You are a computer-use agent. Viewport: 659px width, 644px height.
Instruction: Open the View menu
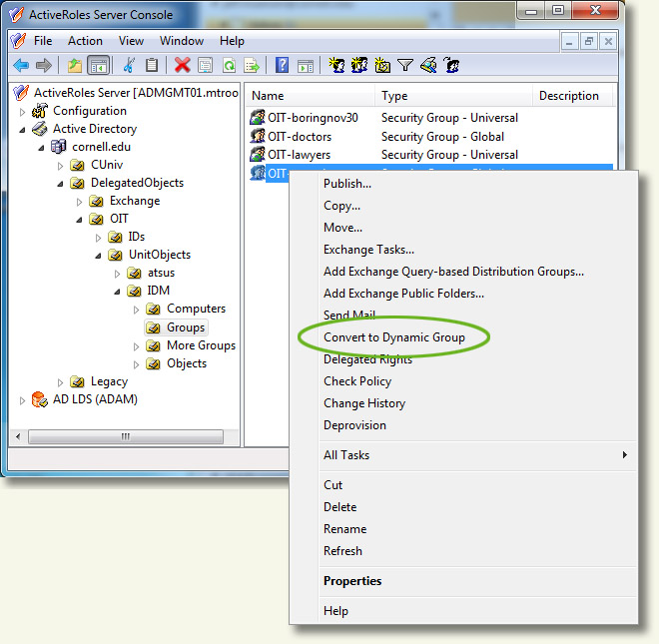coord(131,41)
